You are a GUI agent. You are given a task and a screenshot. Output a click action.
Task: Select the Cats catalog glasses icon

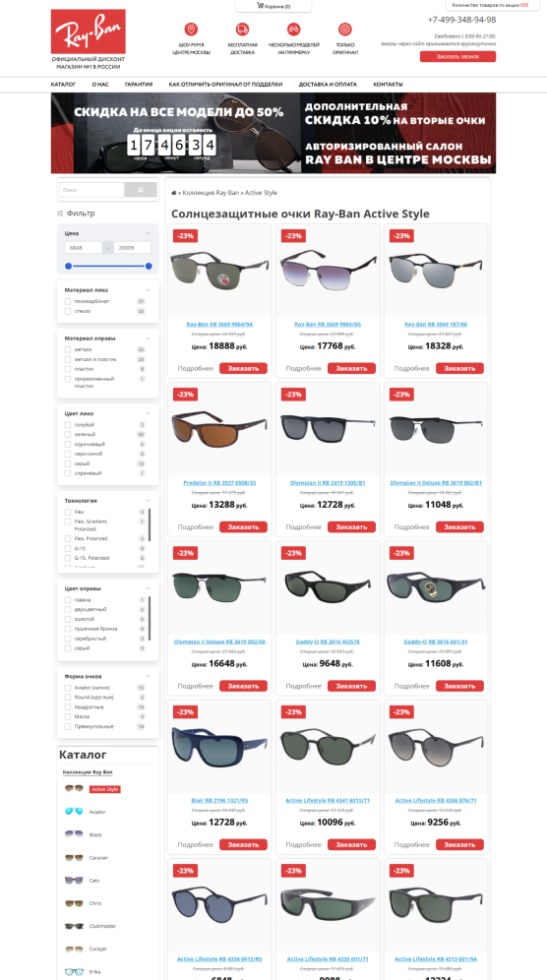tap(74, 880)
